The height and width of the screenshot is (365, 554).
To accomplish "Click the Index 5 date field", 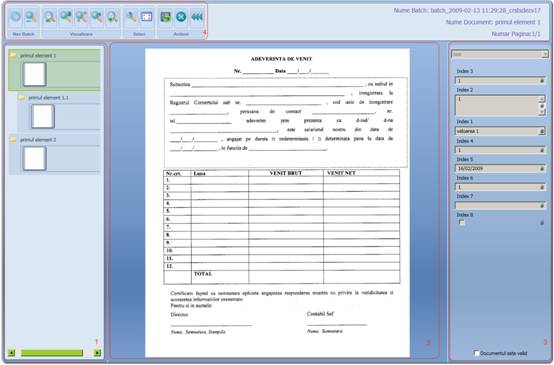I will [x=500, y=169].
